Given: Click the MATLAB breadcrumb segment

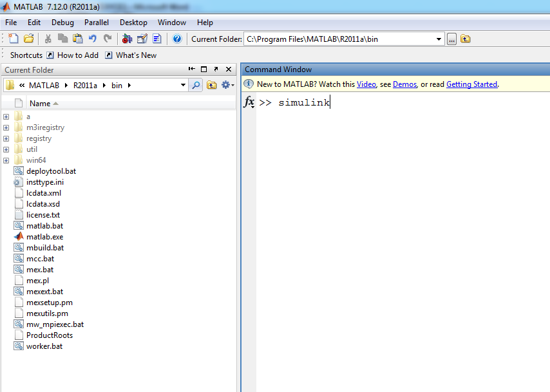Looking at the screenshot, I should click(44, 85).
